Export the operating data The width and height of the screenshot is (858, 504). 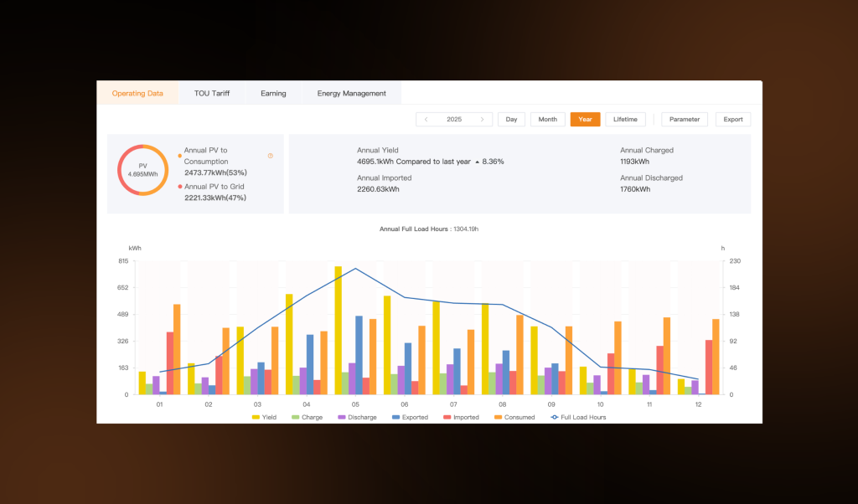click(x=732, y=119)
